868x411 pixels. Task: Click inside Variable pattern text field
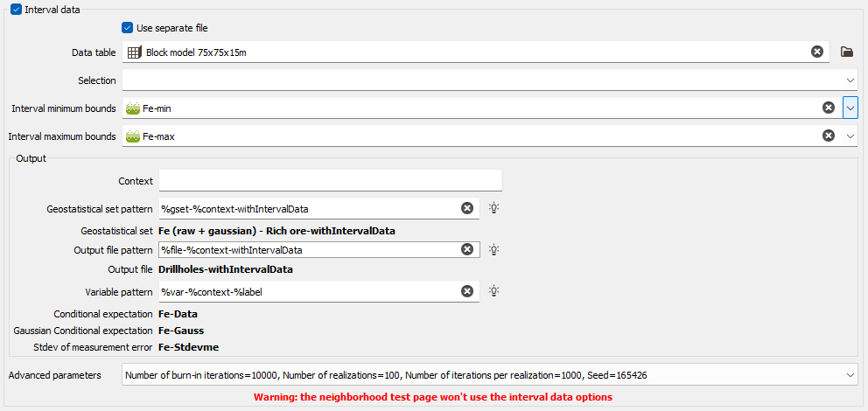click(309, 291)
